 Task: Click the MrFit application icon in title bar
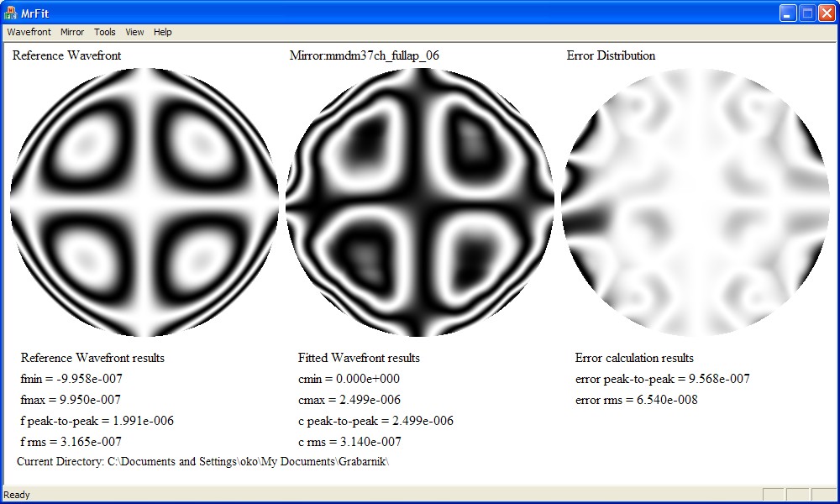click(11, 13)
